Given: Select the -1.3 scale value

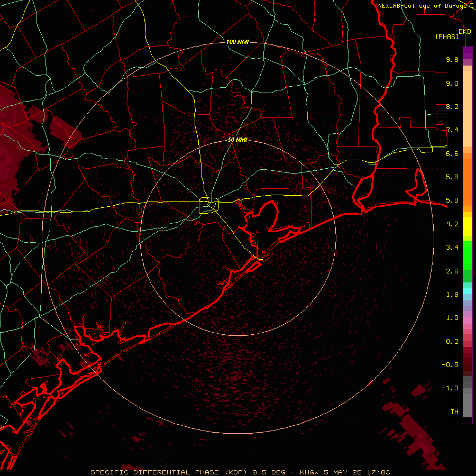Looking at the screenshot, I should [450, 388].
